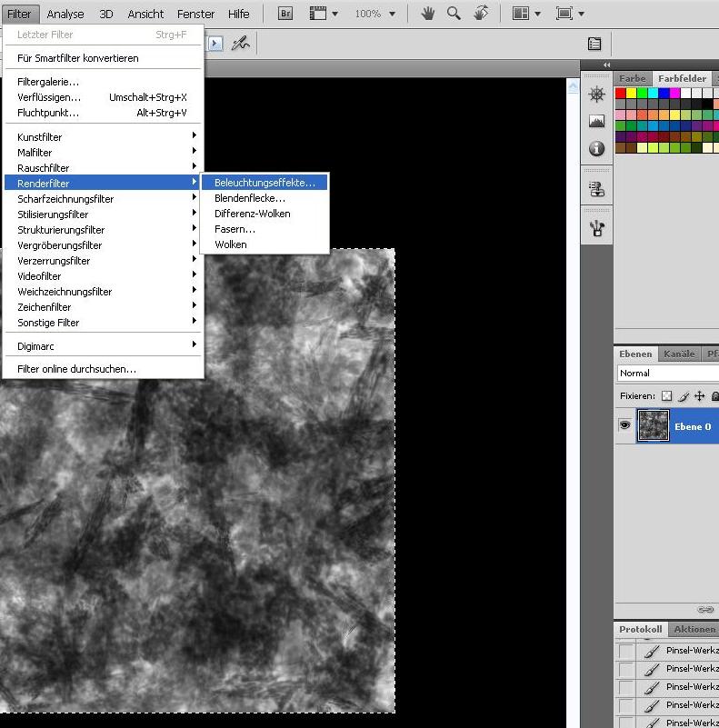719x728 pixels.
Task: Launch Bridge with the Br icon
Action: click(x=285, y=14)
